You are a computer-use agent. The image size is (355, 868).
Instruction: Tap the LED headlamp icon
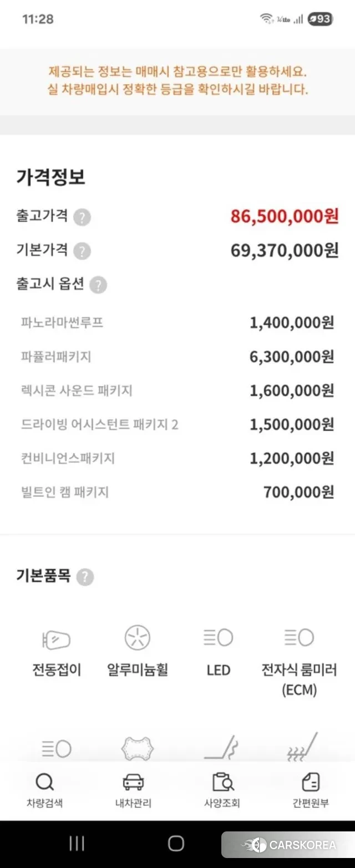(218, 638)
